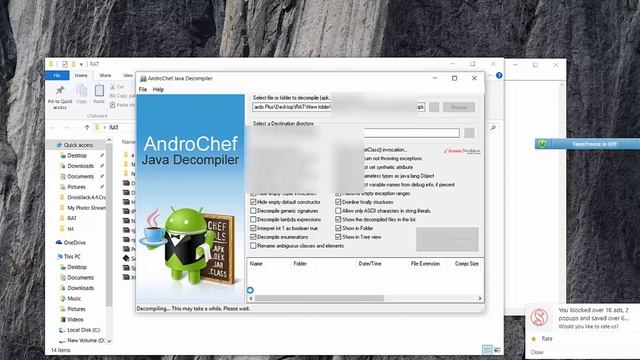The width and height of the screenshot is (640, 360).
Task: Click the TimeFreeze green shield icon
Action: [x=542, y=144]
